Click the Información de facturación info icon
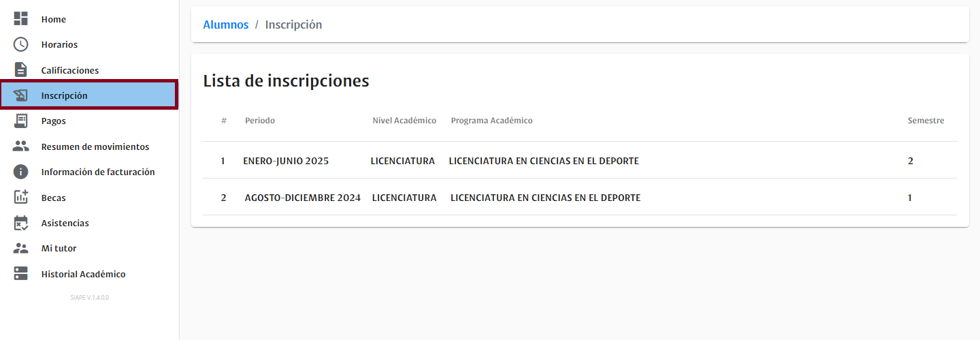 (21, 172)
